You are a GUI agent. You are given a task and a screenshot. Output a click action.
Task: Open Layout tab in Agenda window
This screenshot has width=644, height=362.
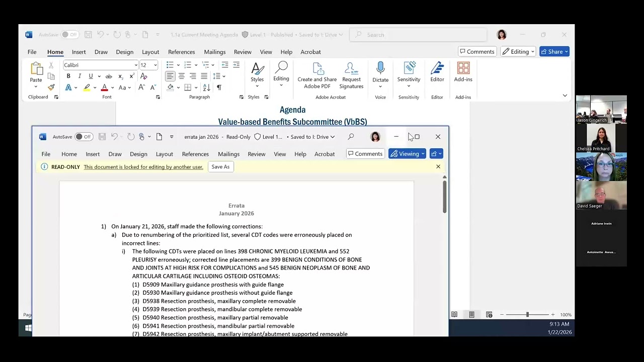point(150,52)
